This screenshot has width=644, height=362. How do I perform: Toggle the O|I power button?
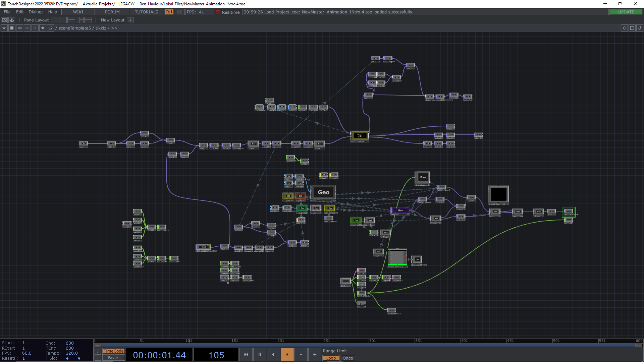pyautogui.click(x=169, y=12)
